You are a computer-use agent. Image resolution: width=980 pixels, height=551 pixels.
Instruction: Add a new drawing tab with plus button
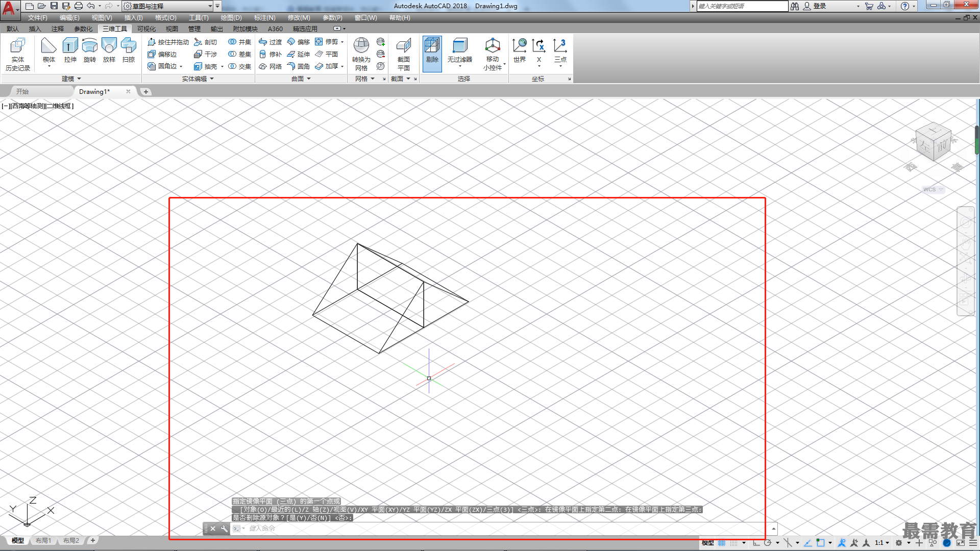pos(146,92)
